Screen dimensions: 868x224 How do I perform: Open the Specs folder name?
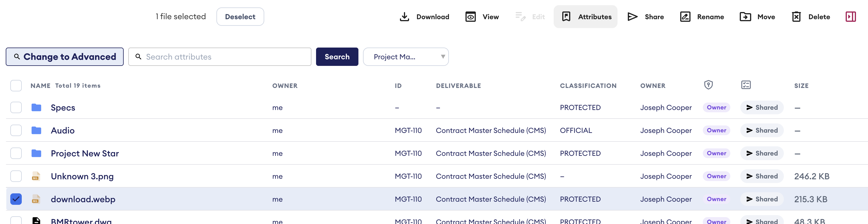click(x=63, y=108)
